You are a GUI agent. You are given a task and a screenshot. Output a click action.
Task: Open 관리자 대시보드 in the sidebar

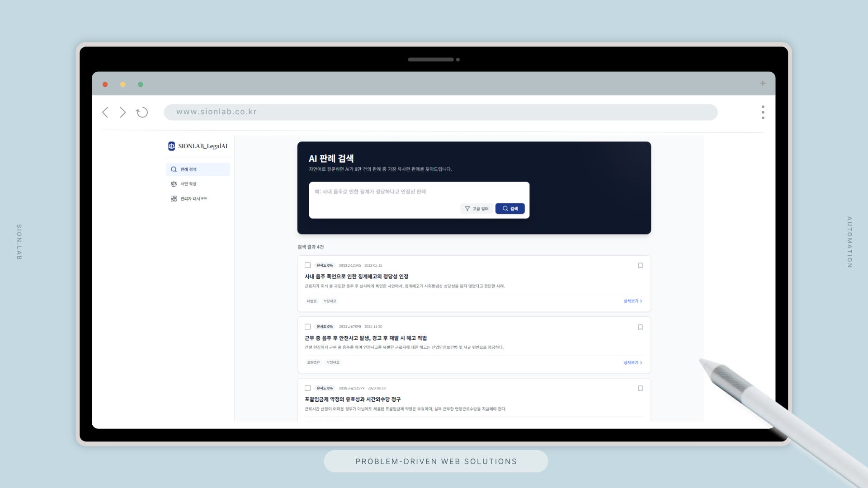click(x=193, y=199)
